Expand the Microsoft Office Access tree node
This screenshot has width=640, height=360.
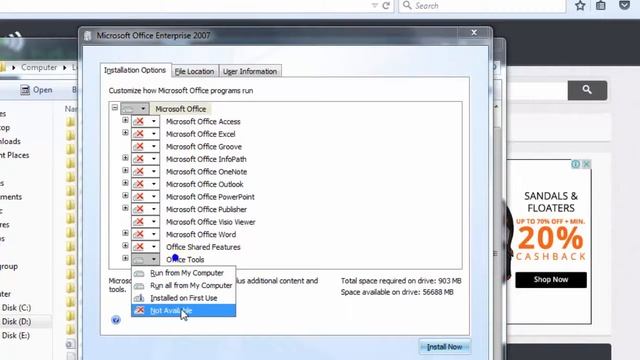point(125,120)
